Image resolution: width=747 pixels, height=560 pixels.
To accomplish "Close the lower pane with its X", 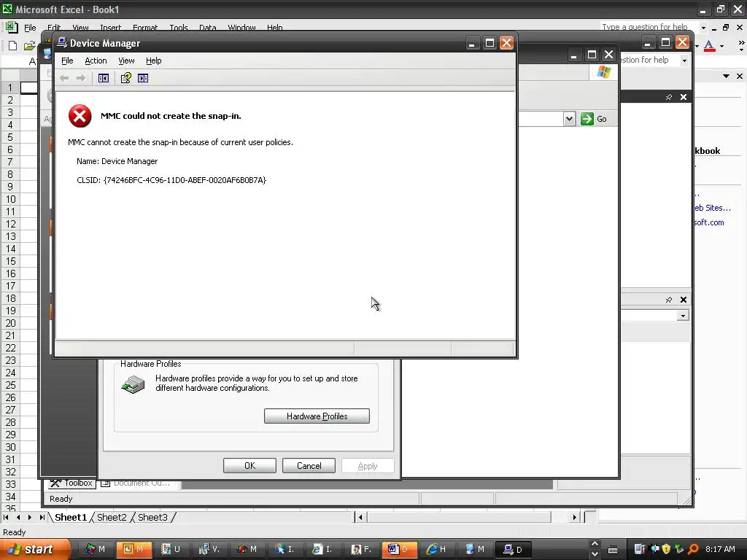I will pos(684,300).
